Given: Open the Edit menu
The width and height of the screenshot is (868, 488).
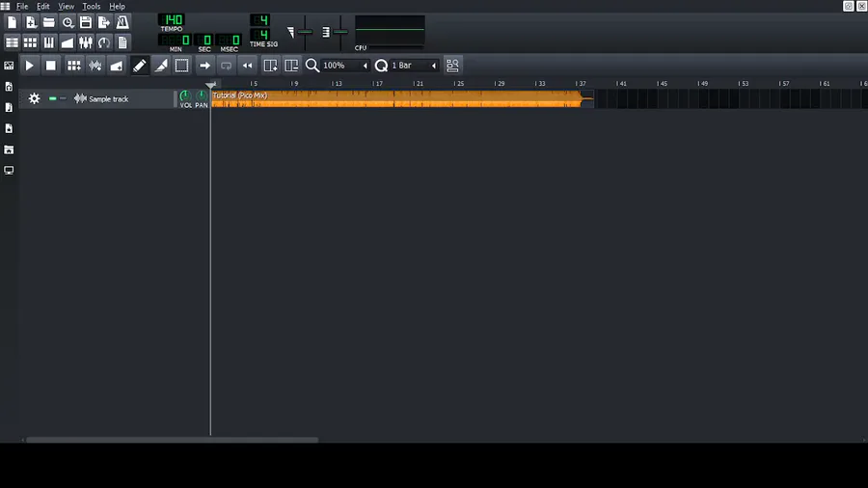Looking at the screenshot, I should click(43, 6).
